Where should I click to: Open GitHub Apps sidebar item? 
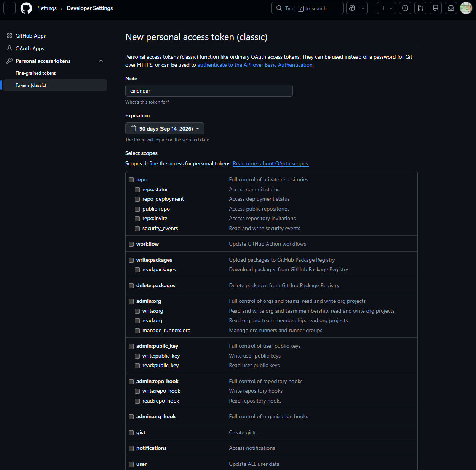pyautogui.click(x=30, y=36)
